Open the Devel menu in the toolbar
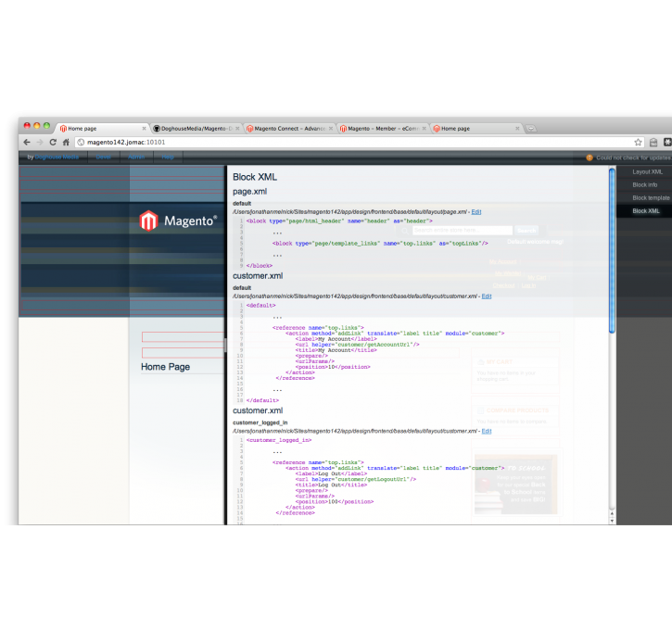 (103, 157)
